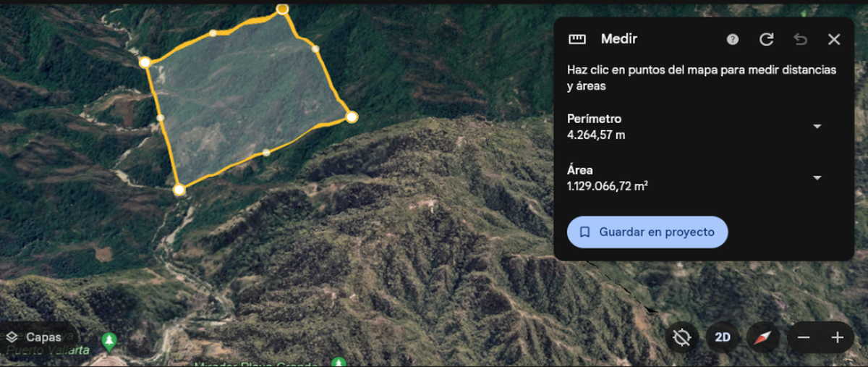Zoom in with the plus button
868x367 pixels.
(x=838, y=337)
